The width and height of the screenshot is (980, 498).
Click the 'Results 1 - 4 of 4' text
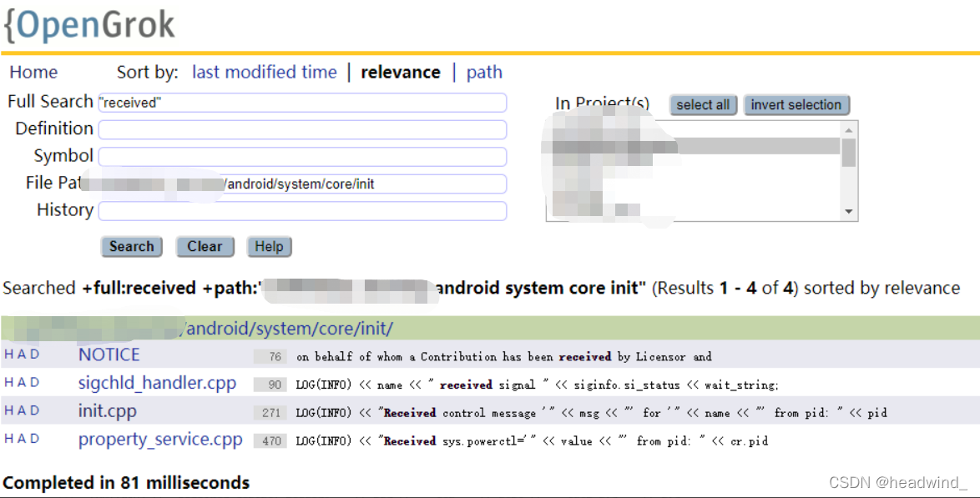pyautogui.click(x=725, y=288)
